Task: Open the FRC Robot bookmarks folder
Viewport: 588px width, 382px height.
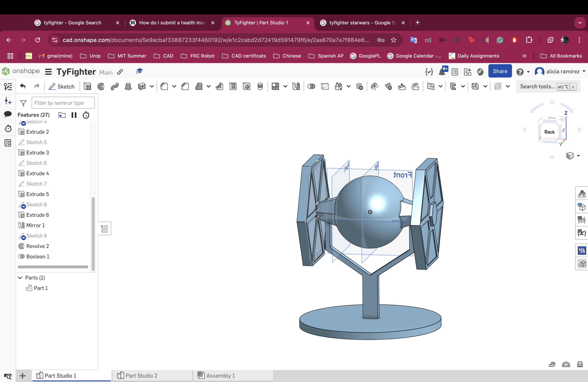Action: [198, 56]
